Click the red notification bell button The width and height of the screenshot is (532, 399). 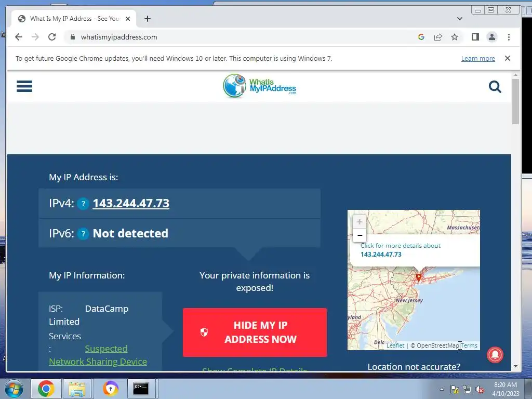click(x=495, y=354)
